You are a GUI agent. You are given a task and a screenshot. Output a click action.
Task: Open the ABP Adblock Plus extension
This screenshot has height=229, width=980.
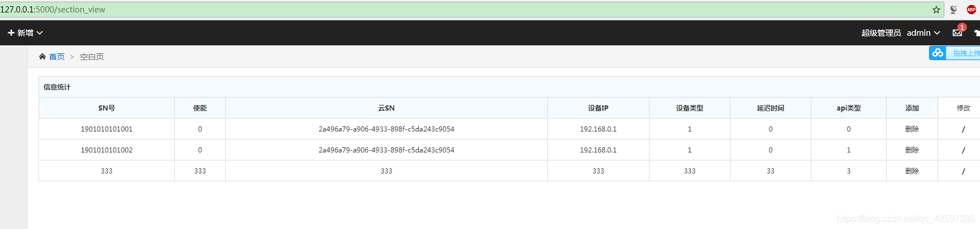[x=972, y=10]
